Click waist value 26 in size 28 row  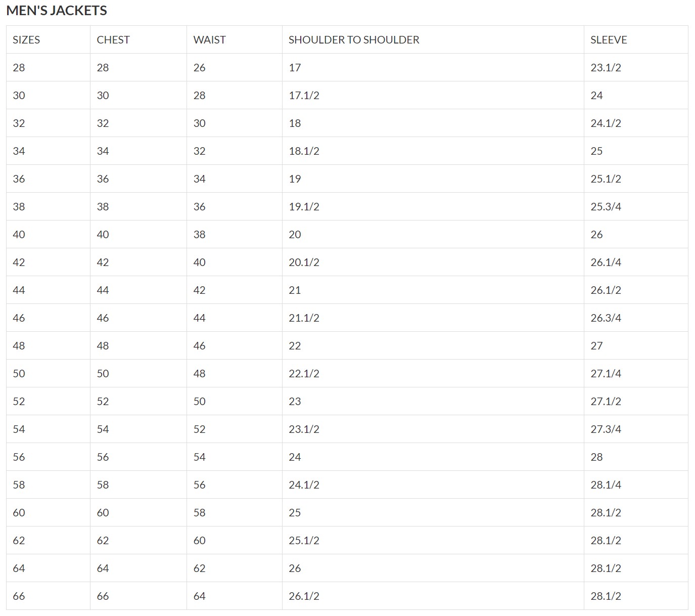(x=200, y=68)
